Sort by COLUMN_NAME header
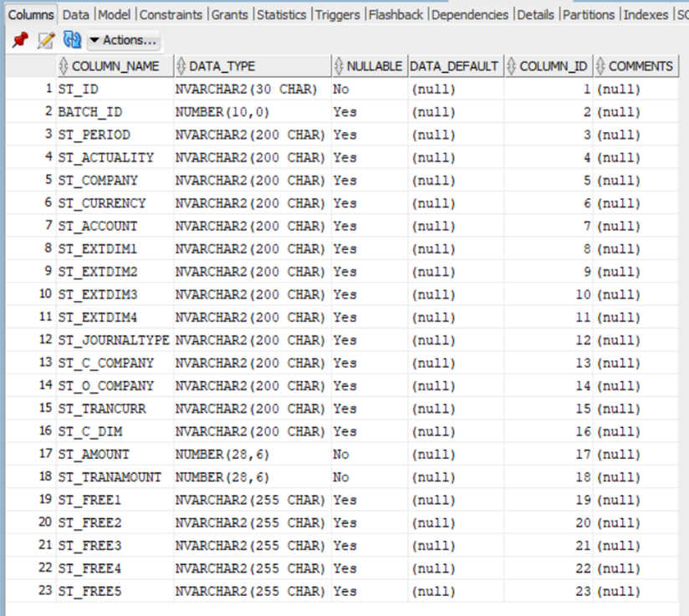Viewport: 689px width, 616px height. [115, 66]
